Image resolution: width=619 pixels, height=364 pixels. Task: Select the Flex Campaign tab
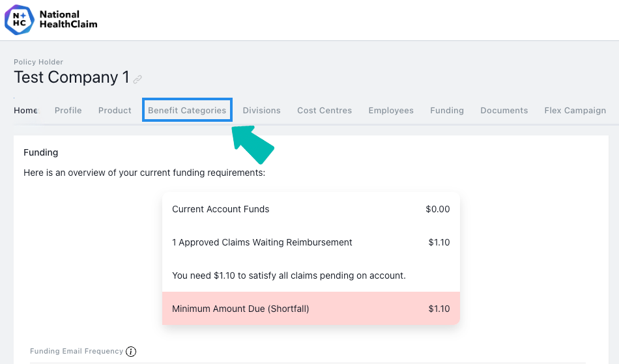[575, 111]
